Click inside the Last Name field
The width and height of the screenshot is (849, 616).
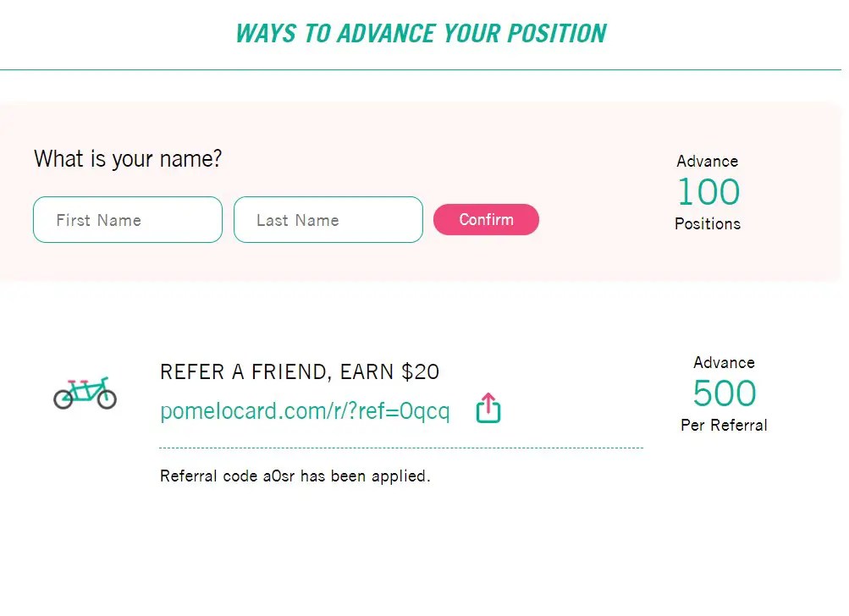[328, 219]
